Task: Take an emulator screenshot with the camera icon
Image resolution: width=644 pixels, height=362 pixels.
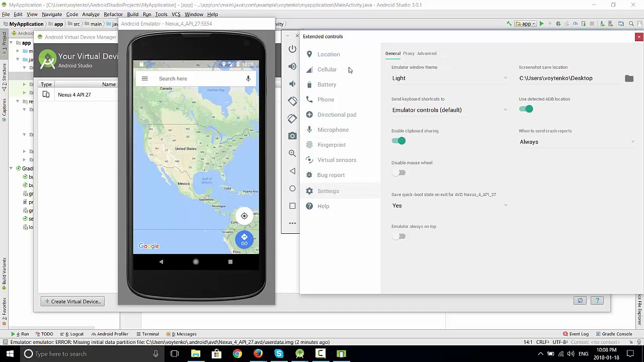Action: [x=292, y=136]
